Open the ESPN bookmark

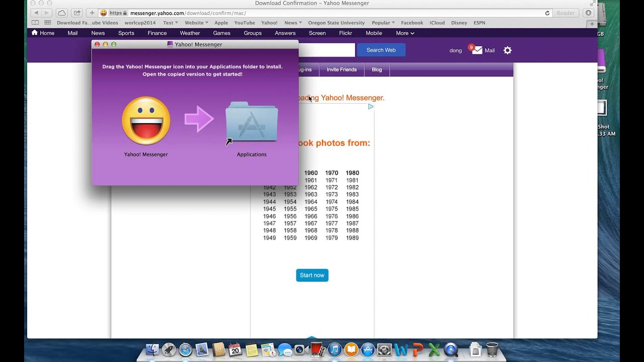pos(479,23)
